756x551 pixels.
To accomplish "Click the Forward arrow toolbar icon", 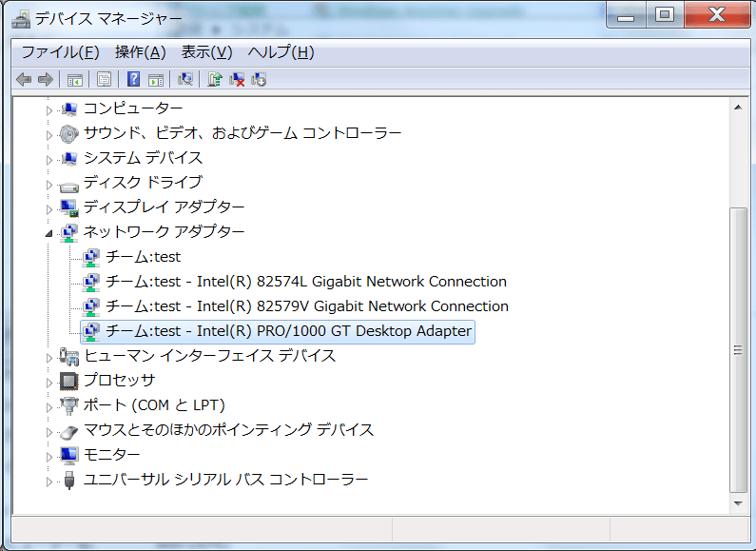I will pos(46,79).
